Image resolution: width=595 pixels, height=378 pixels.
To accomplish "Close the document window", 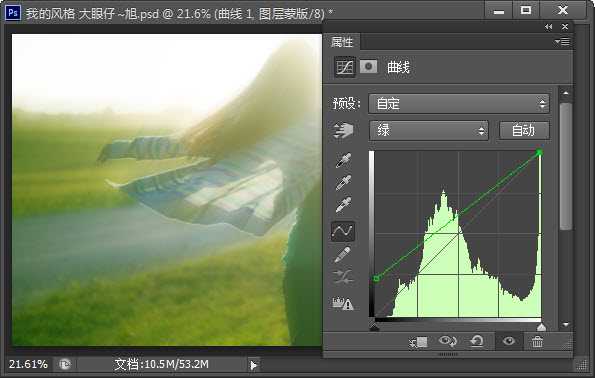I will [563, 10].
